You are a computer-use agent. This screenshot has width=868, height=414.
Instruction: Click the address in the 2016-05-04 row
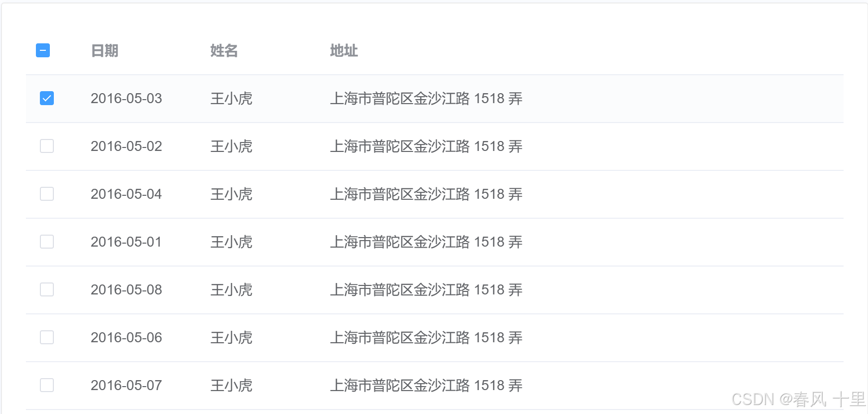click(426, 194)
